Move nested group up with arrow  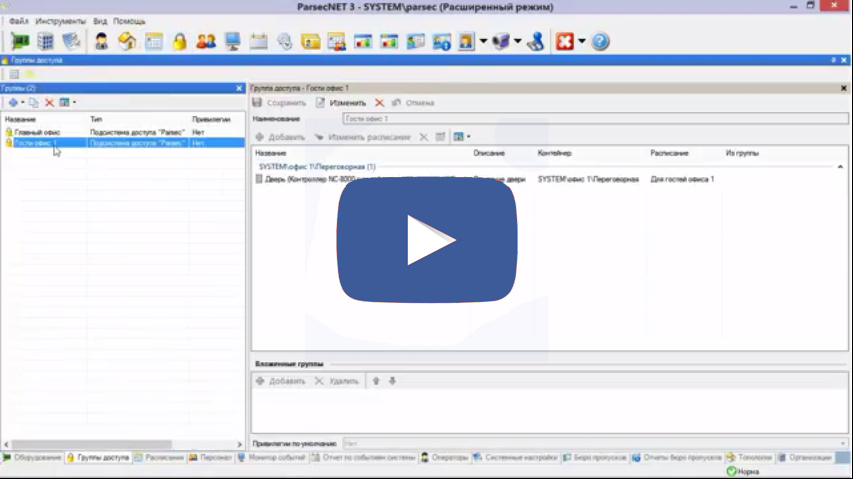[376, 381]
